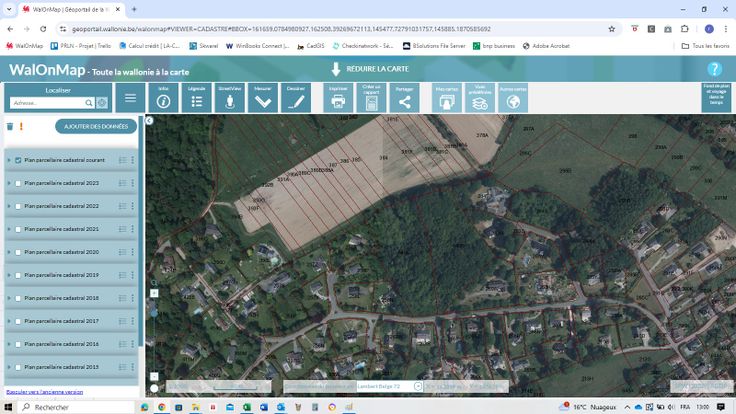Check the Plan parcellaire cadastral 2019 box

pos(18,275)
